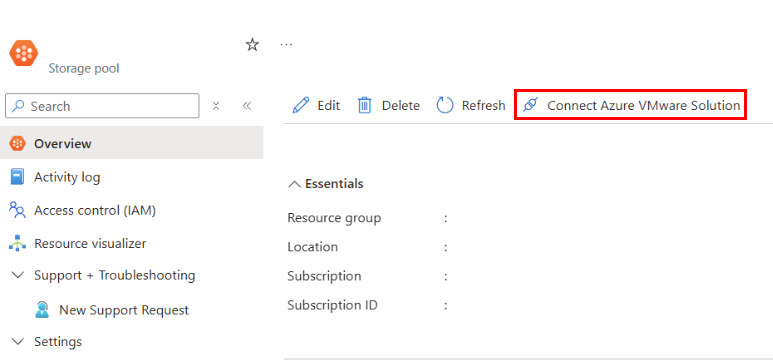Click the Refresh circular arrow icon
The image size is (773, 360).
pos(445,106)
